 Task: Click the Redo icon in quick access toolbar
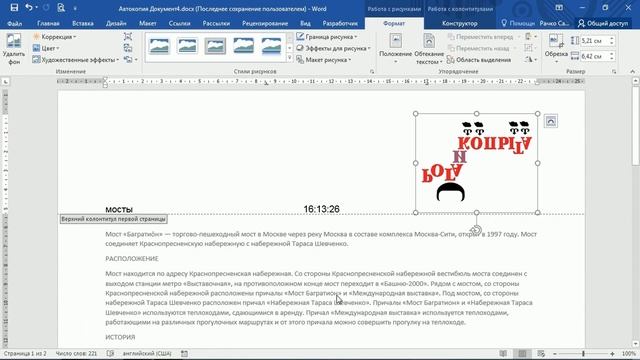[46, 8]
